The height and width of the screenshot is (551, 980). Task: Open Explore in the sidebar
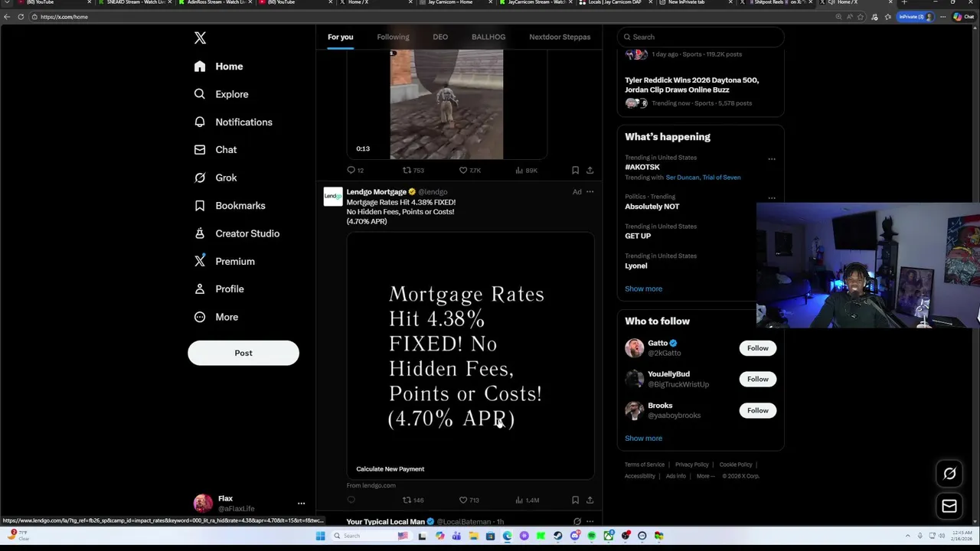[220, 94]
